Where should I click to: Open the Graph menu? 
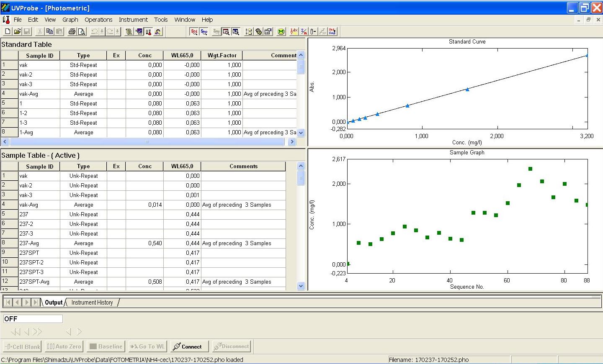point(70,20)
